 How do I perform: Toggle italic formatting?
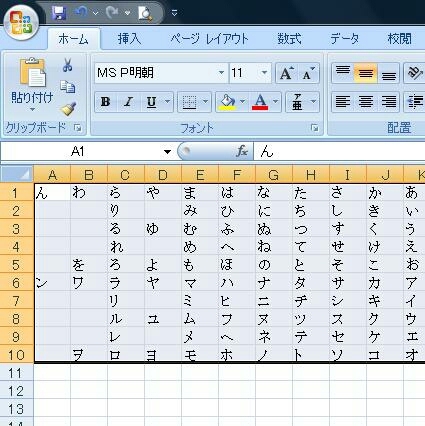coord(128,102)
